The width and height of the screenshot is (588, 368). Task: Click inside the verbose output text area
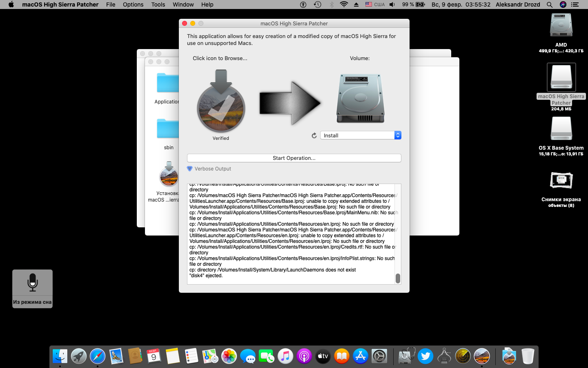[291, 234]
